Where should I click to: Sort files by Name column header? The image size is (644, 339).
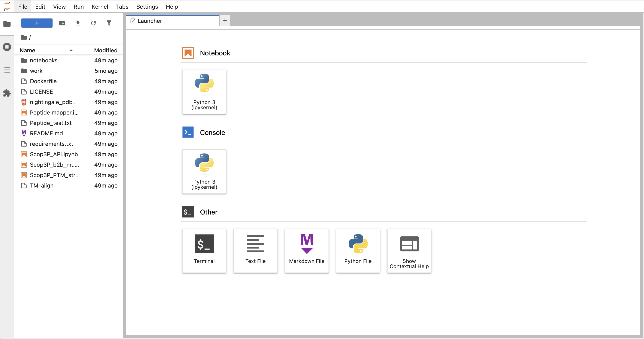28,50
